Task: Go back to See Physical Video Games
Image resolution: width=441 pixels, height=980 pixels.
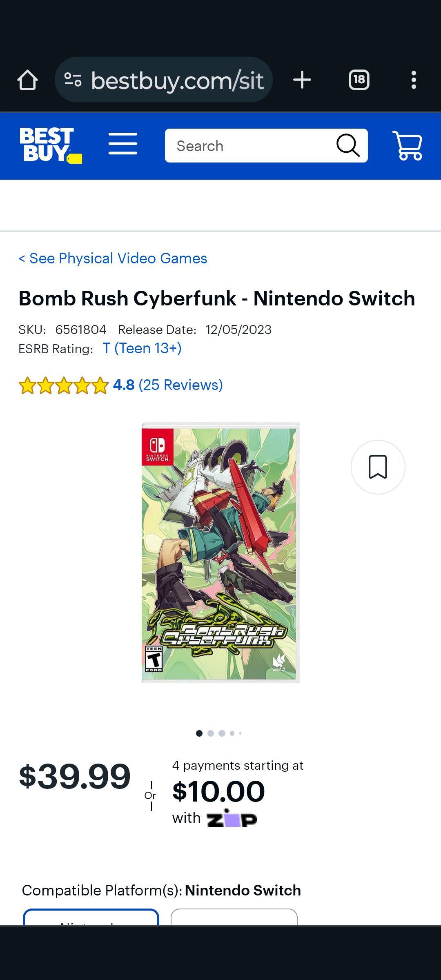Action: tap(113, 258)
